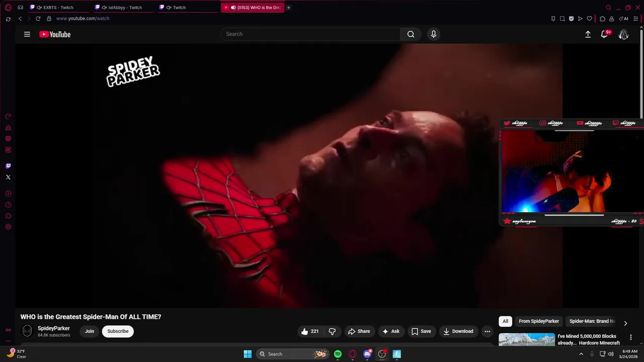Open the GX Corner gamepad icon
This screenshot has height=362, width=644.
20,8
